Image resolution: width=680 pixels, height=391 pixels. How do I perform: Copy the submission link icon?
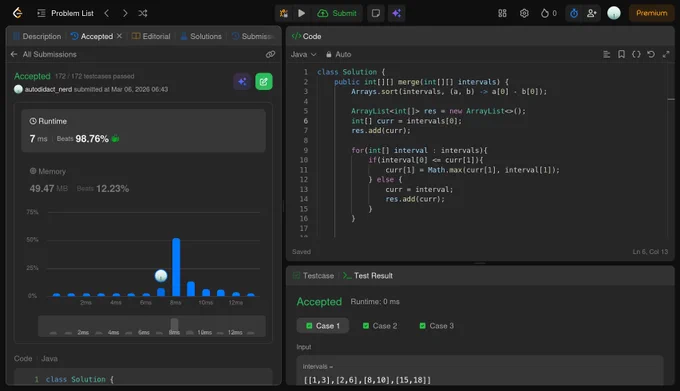270,54
